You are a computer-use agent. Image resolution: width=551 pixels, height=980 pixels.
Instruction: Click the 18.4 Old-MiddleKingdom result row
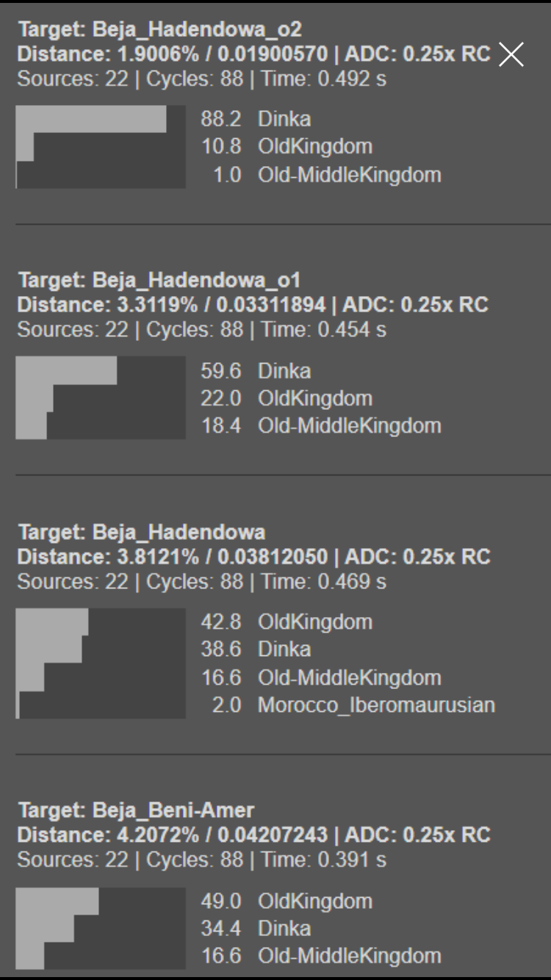click(x=321, y=426)
